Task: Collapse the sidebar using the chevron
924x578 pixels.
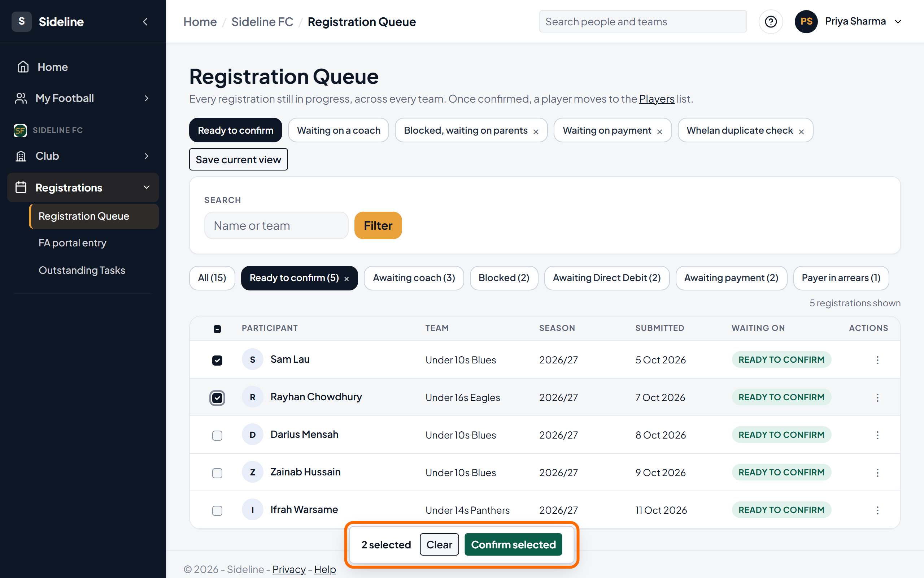Action: point(145,22)
